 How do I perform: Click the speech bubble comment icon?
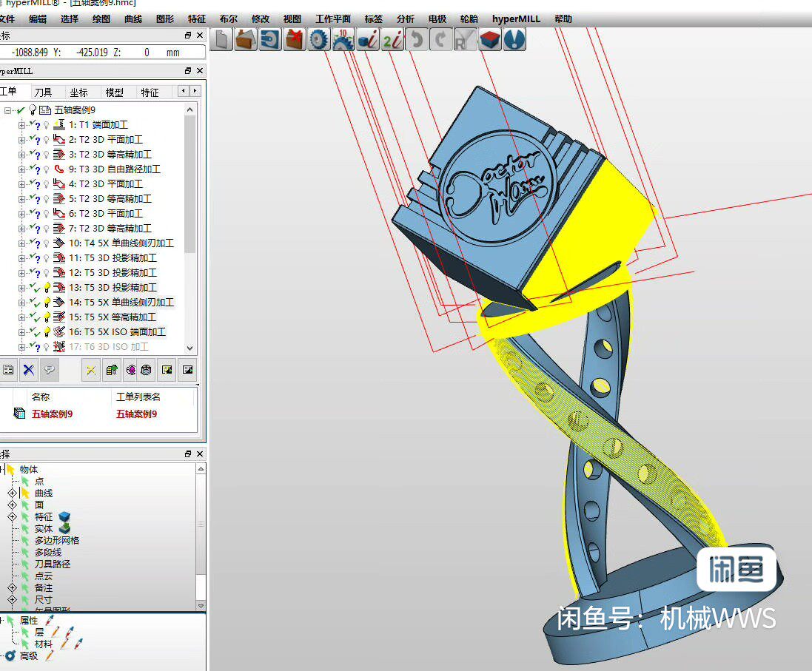pos(50,370)
